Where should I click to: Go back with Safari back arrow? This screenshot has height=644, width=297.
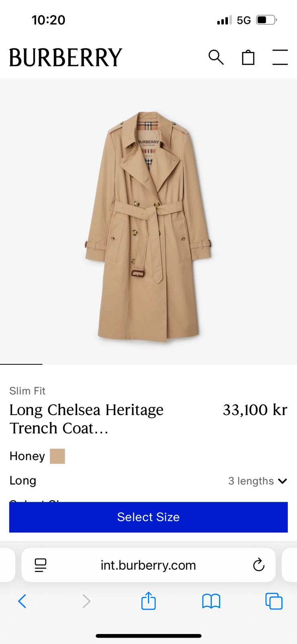pos(23,601)
